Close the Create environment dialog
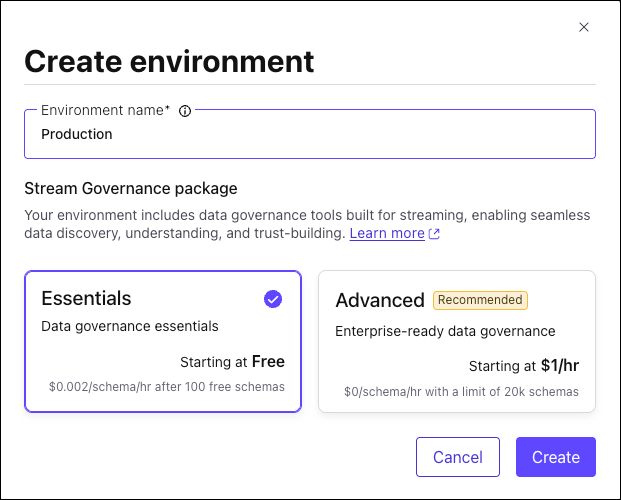The width and height of the screenshot is (621, 500). (584, 27)
